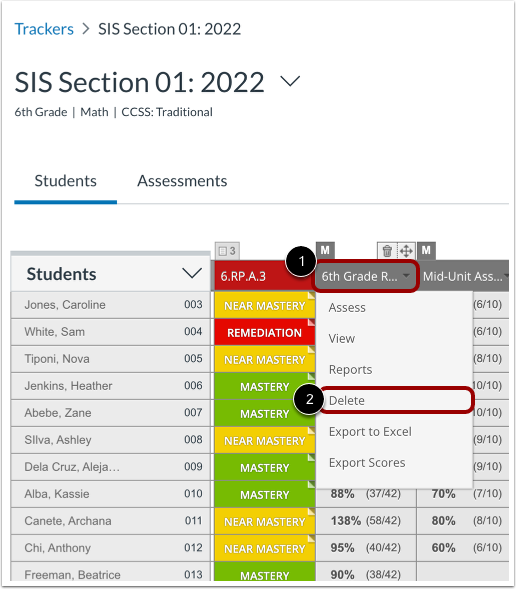
Task: Click White, Sam's REMEDIATION cell
Action: tap(264, 333)
